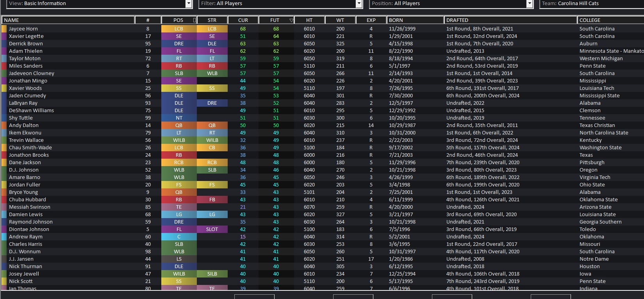
Task: Select player Shy Tuttle
Action: pyautogui.click(x=21, y=118)
